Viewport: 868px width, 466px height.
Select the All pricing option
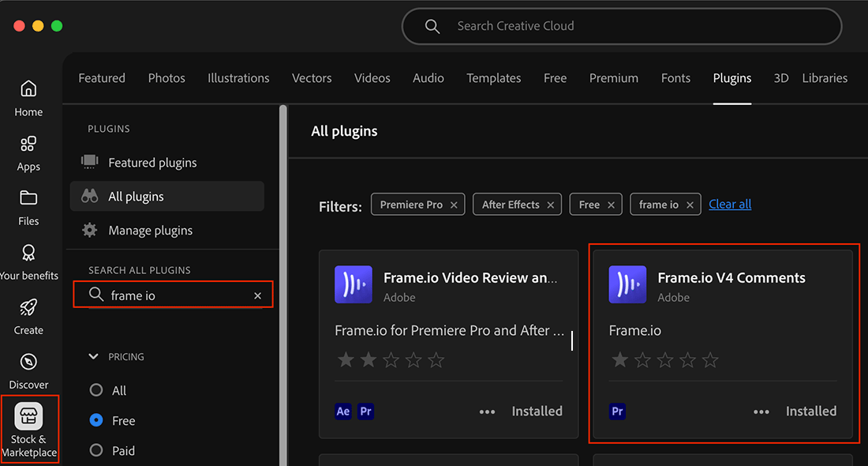[96, 390]
